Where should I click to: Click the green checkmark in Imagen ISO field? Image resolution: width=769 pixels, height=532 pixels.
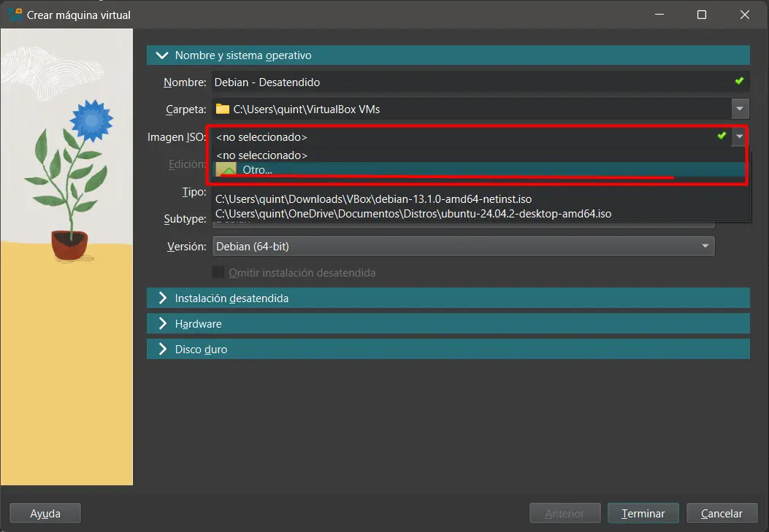pos(722,136)
